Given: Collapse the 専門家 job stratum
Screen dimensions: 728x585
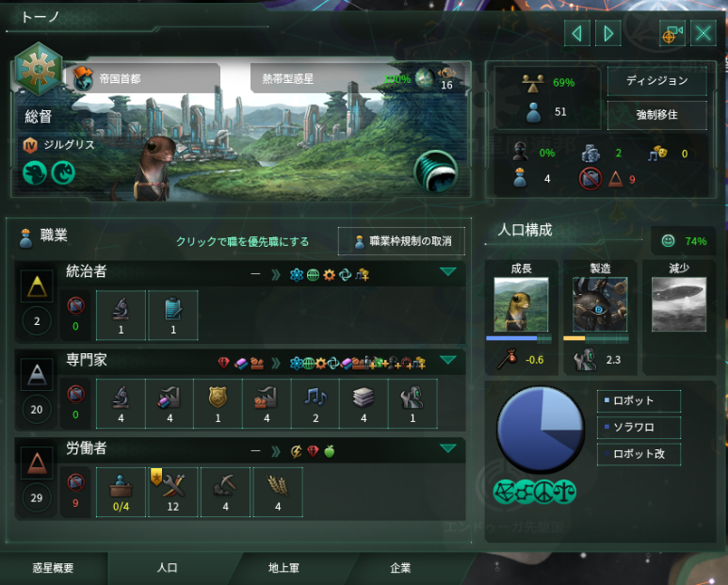Looking at the screenshot, I should 448,360.
